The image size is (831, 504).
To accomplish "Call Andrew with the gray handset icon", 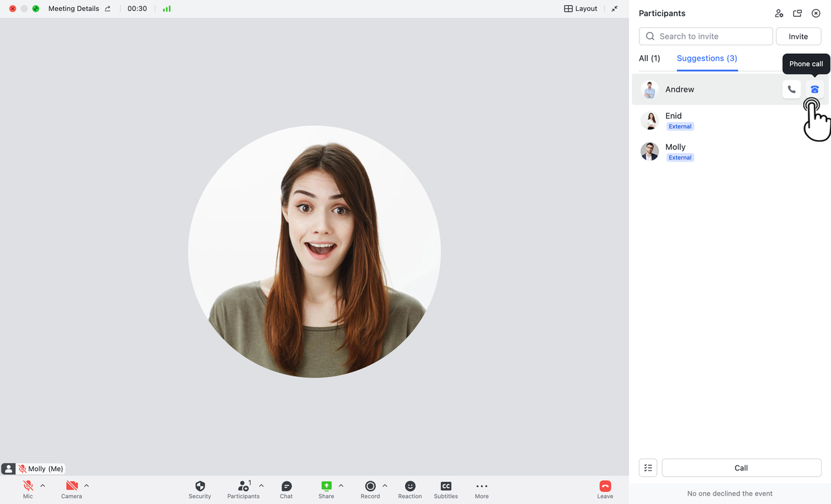I will [x=791, y=90].
